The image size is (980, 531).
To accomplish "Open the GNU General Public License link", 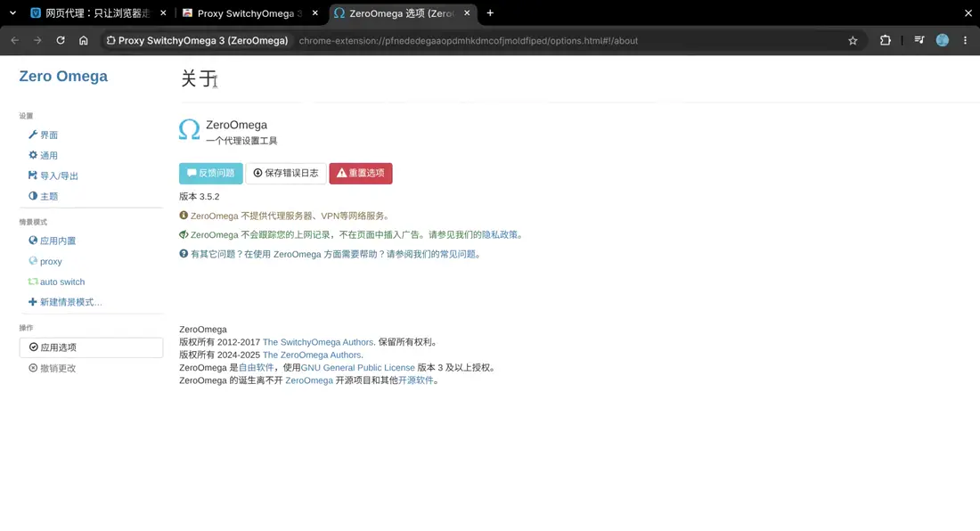I will pyautogui.click(x=357, y=368).
